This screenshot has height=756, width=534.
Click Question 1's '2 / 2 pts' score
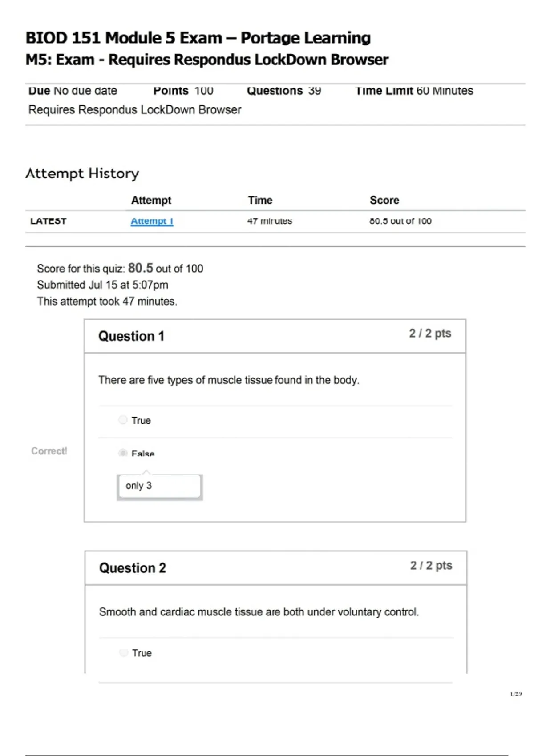click(430, 334)
